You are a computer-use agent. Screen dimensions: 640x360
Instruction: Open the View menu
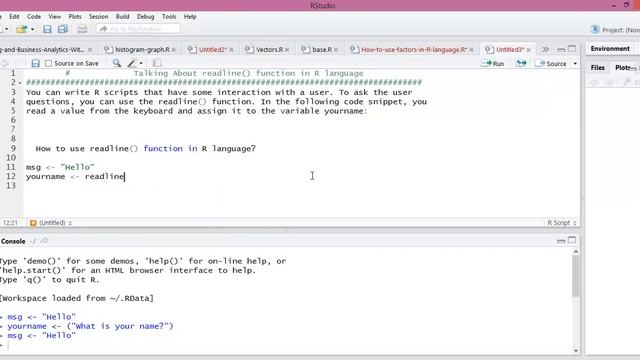click(55, 16)
